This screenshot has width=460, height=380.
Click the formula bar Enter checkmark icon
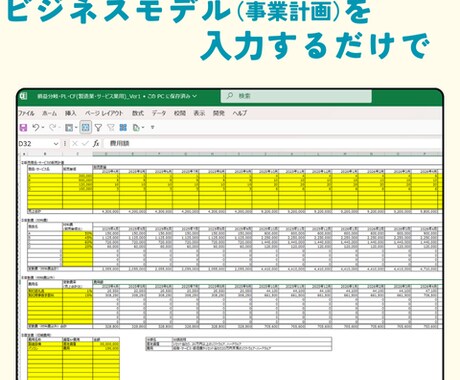click(x=85, y=144)
